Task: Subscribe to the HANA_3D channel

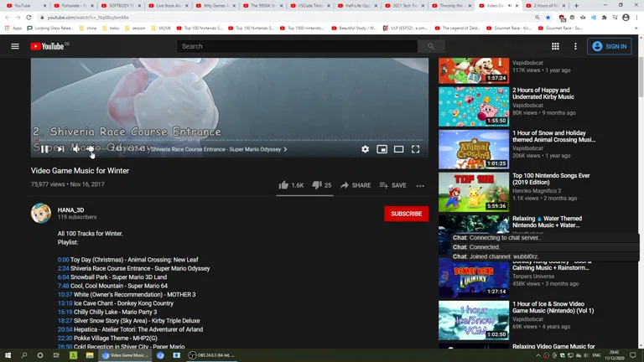Action: point(406,214)
